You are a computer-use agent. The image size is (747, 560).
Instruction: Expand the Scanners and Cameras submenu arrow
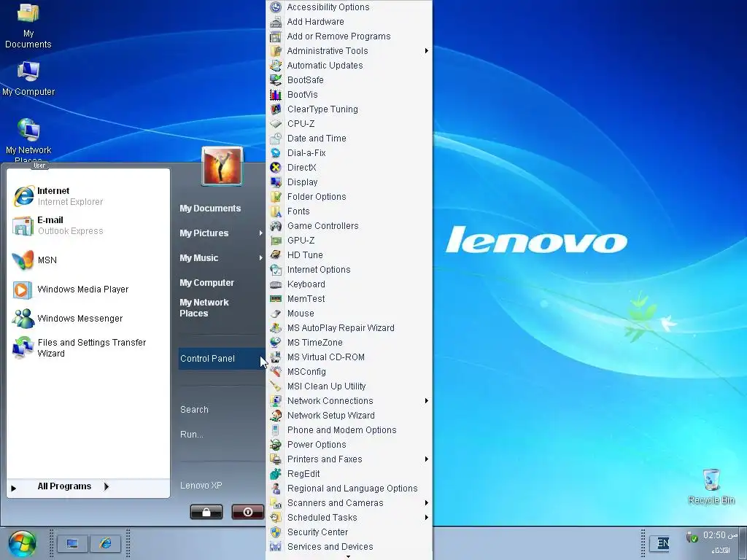[426, 503]
